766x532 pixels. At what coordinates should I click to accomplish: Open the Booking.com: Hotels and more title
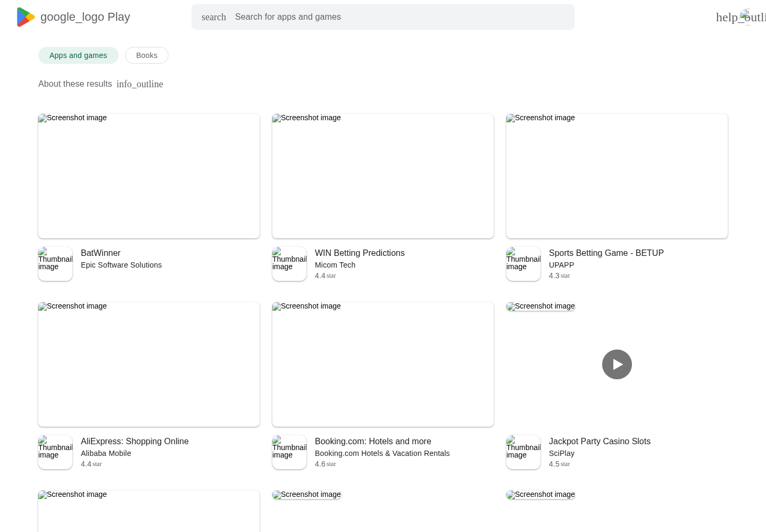tap(373, 442)
